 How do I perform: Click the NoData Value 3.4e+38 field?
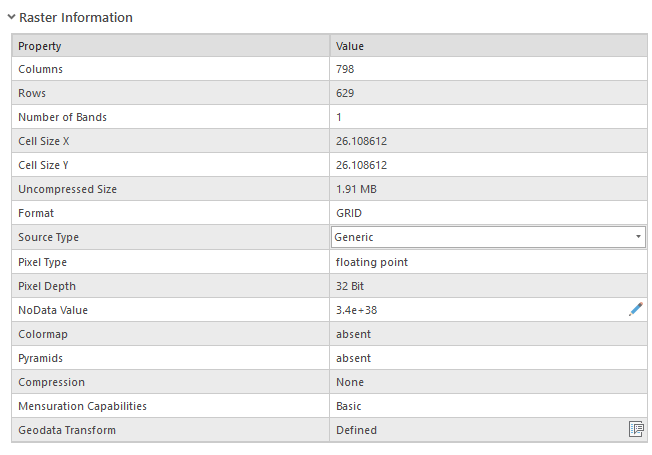357,310
